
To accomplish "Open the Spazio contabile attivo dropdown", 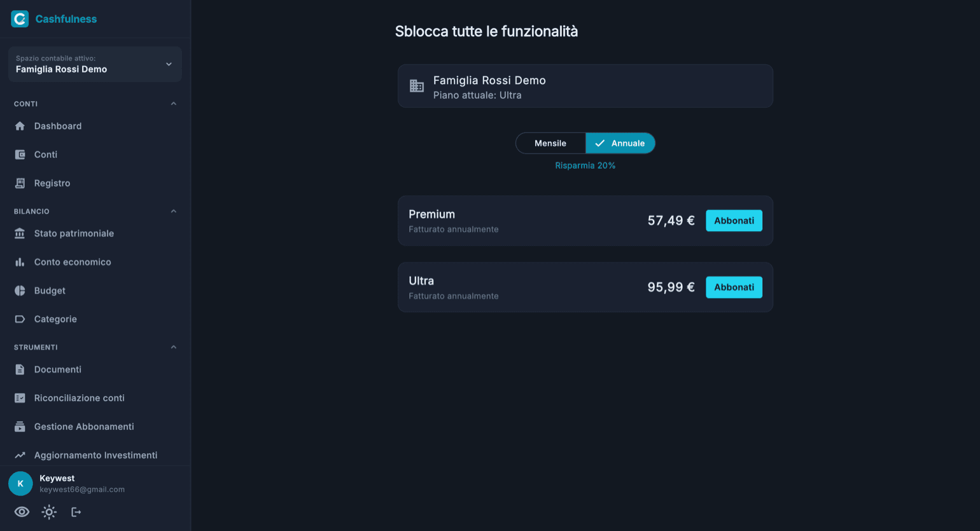I will [95, 64].
